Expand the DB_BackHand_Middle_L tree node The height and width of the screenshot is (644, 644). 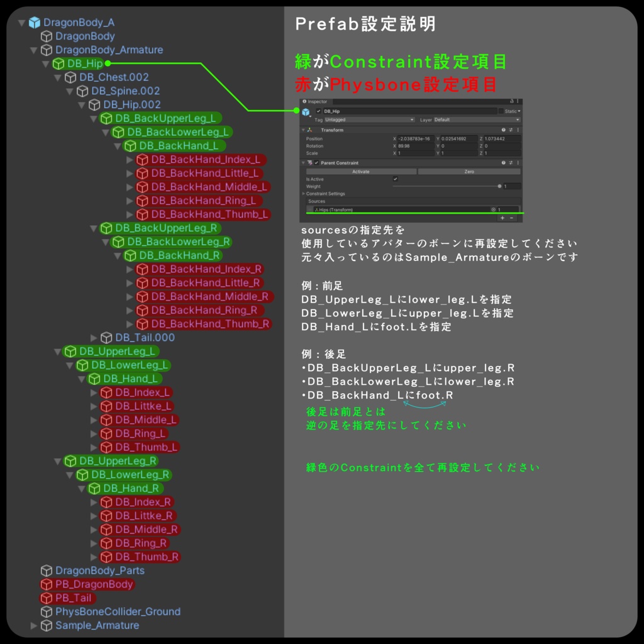[130, 187]
